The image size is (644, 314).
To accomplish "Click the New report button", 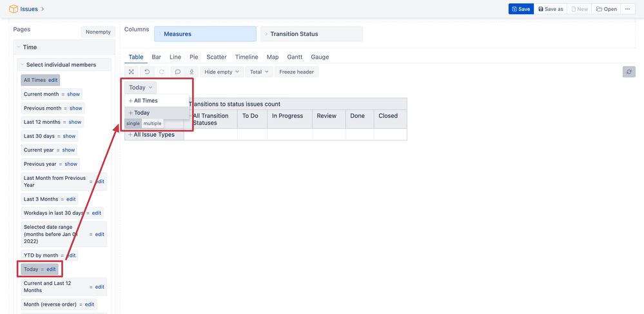I will [x=579, y=9].
